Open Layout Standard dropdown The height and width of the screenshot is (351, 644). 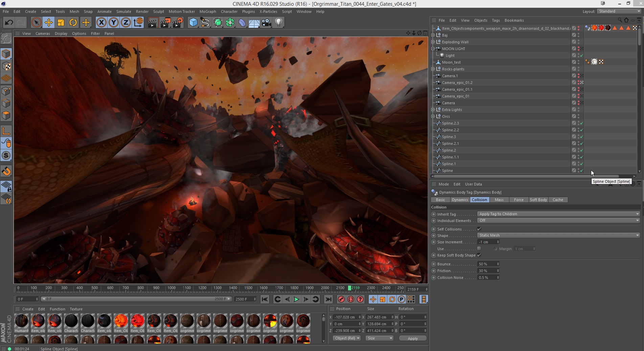(619, 11)
